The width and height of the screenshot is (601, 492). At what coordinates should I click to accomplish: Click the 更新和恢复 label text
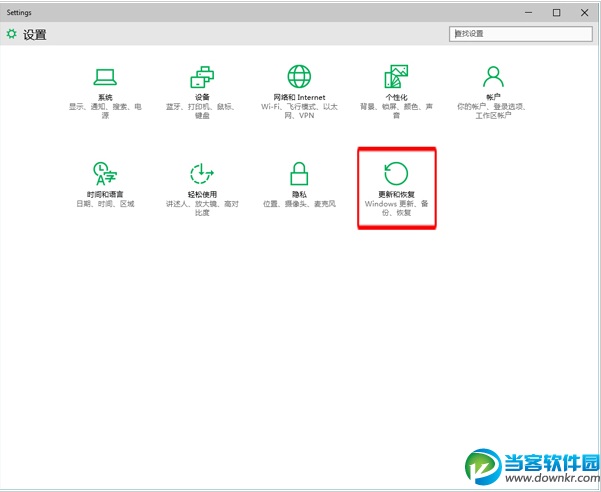click(x=396, y=194)
